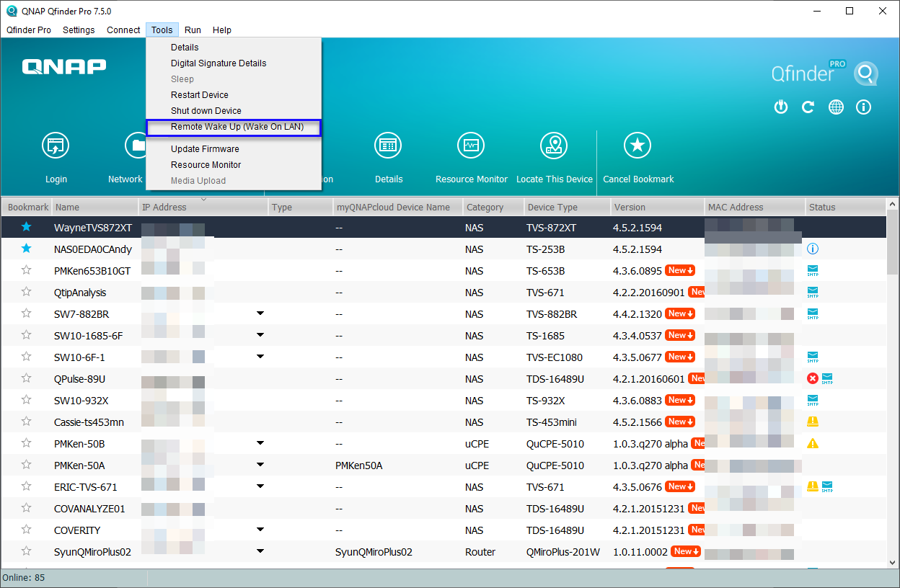
Task: Bookmark the COVERITY device
Action: 27,530
